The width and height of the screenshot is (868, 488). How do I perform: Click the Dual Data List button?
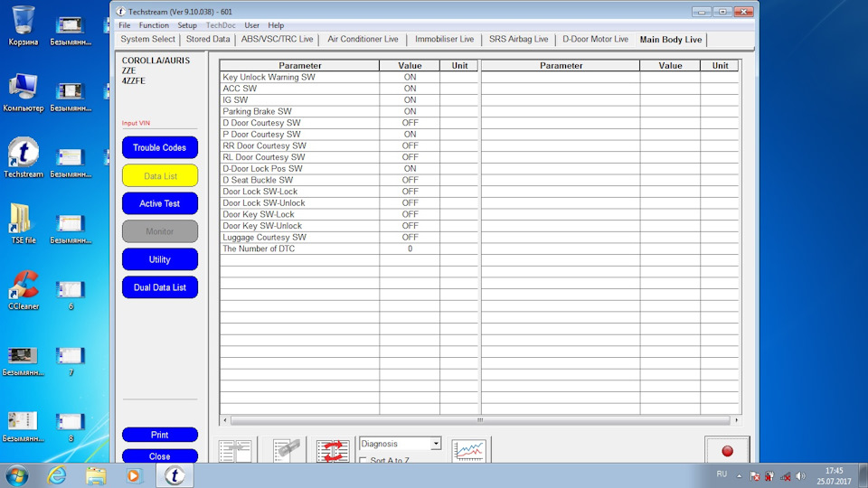point(159,287)
